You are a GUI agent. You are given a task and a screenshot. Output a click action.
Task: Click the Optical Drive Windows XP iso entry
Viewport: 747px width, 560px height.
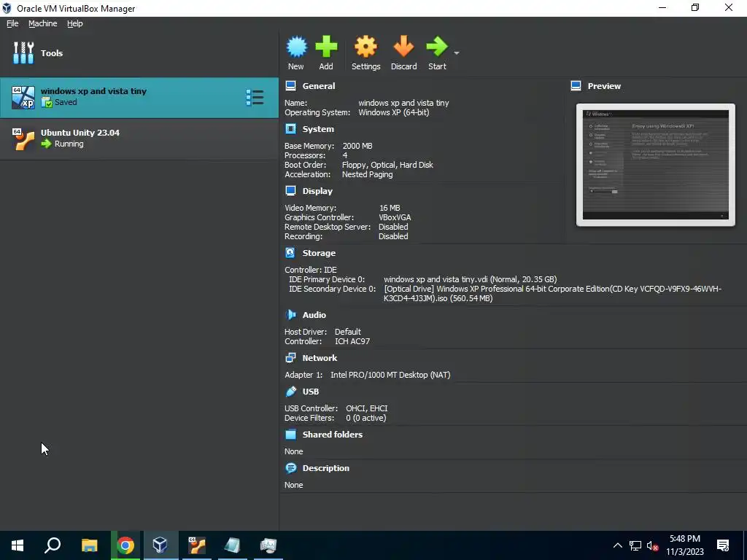pos(553,293)
